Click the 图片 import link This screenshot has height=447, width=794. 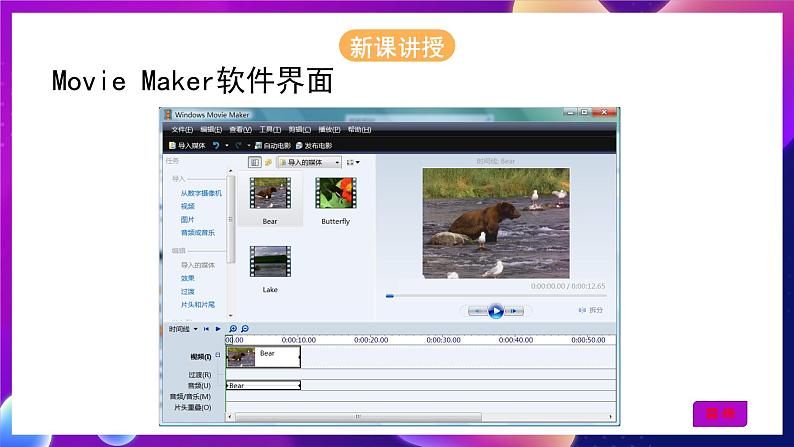(187, 220)
